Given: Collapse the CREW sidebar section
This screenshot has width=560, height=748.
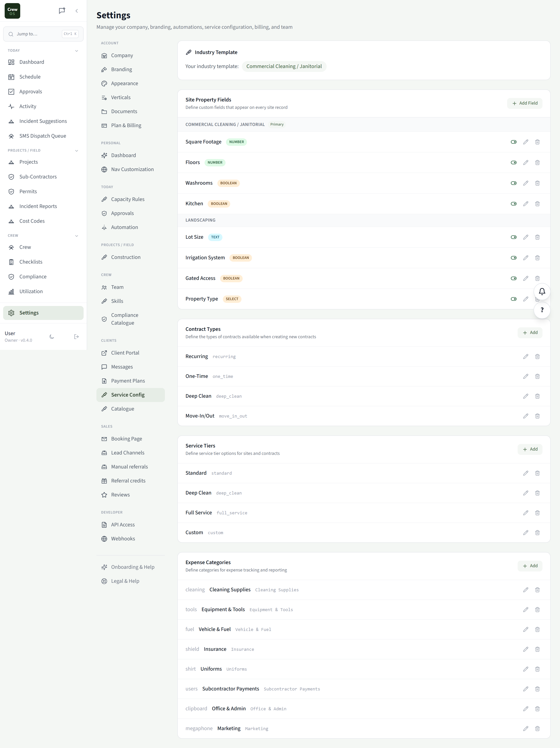Looking at the screenshot, I should click(76, 236).
